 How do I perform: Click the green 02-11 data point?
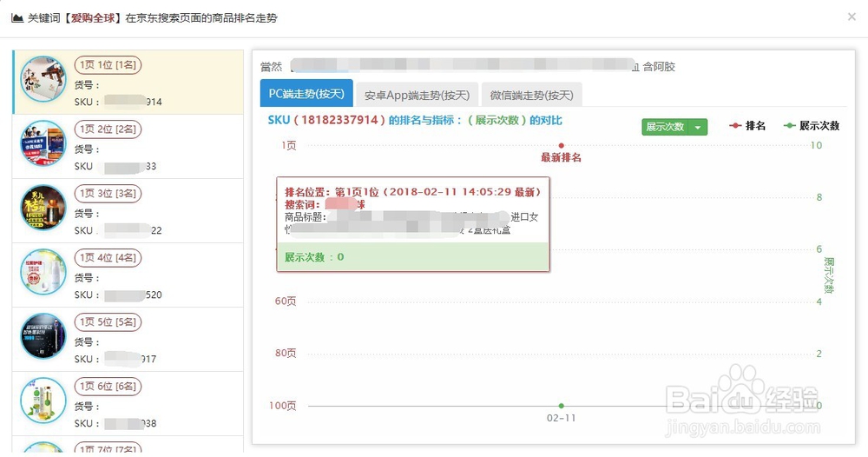pyautogui.click(x=562, y=406)
